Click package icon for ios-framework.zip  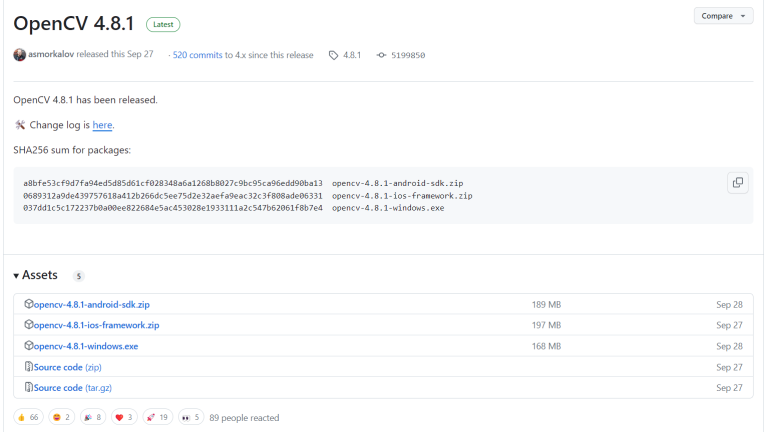click(x=29, y=324)
